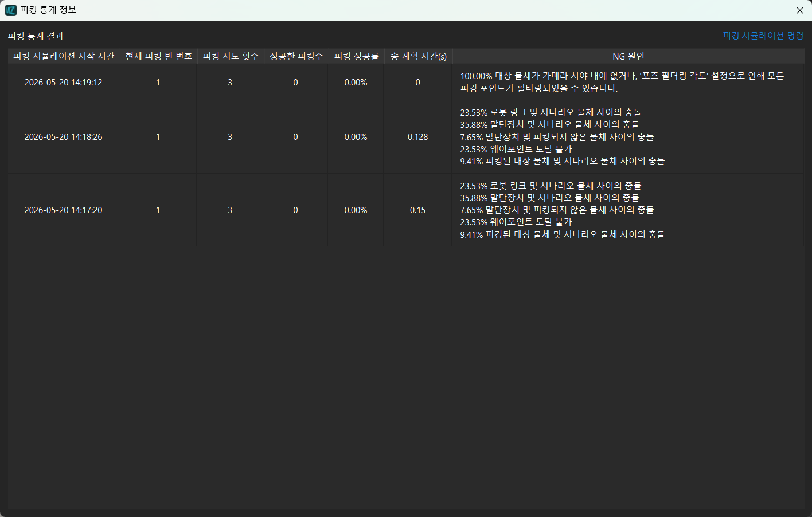Click the total plan time value 0.15

click(x=418, y=210)
